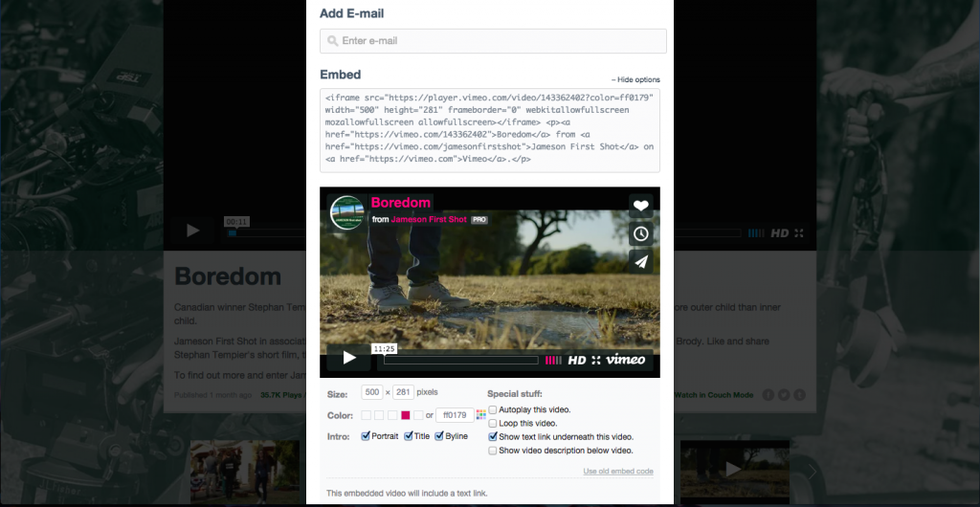Select the swatch right after the pink one
The image size is (980, 507).
[x=419, y=415]
